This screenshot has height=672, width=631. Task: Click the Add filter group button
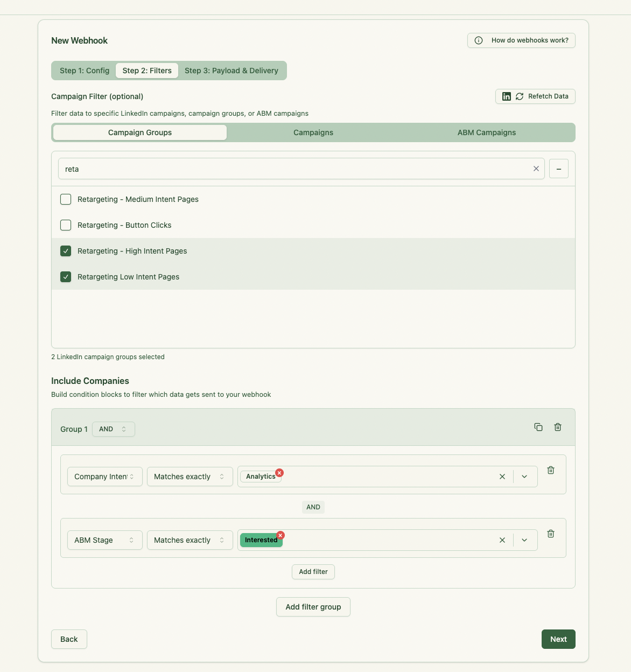tap(313, 607)
